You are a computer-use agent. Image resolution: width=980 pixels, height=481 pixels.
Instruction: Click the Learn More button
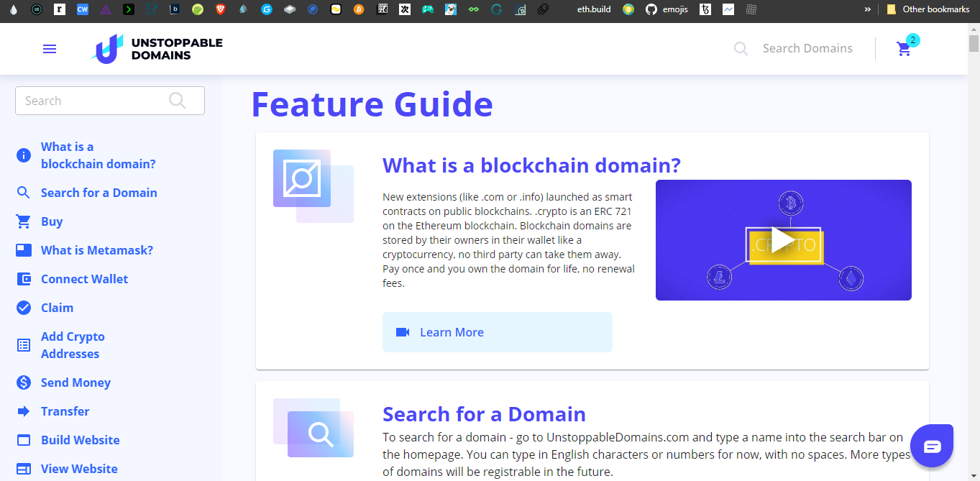point(498,332)
